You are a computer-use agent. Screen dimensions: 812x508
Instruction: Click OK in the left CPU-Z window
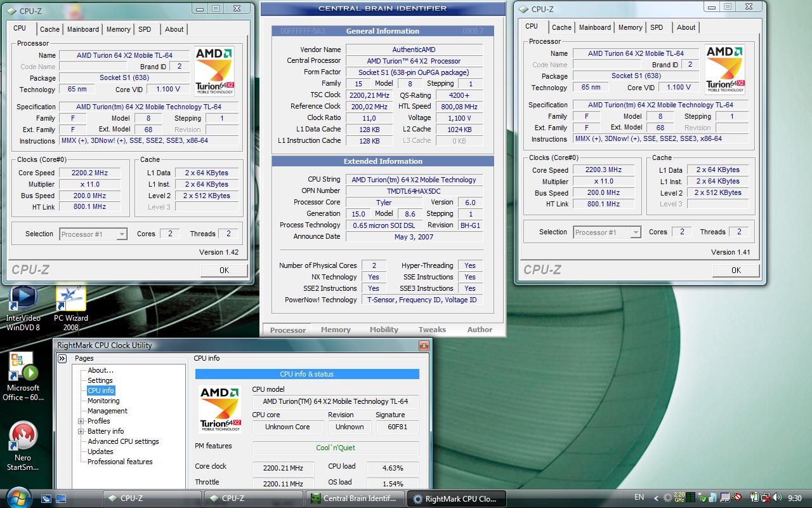click(224, 270)
